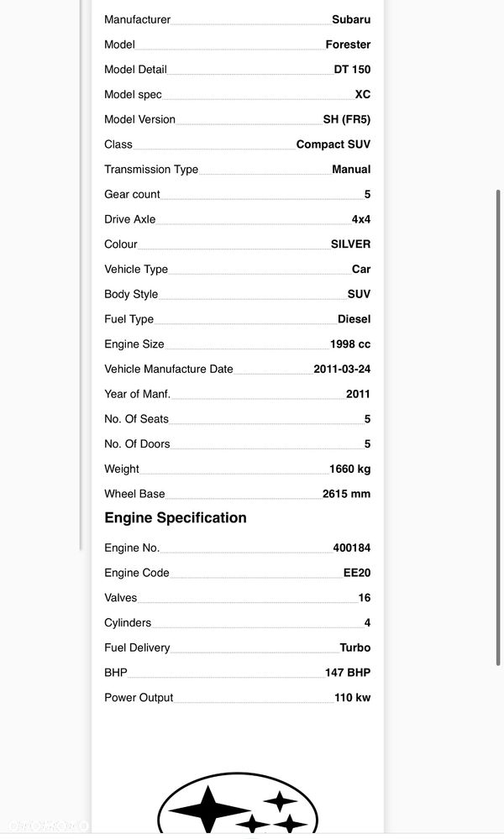The image size is (504, 839).
Task: Click the Wheel Base value 2615 mm
Action: tap(346, 494)
